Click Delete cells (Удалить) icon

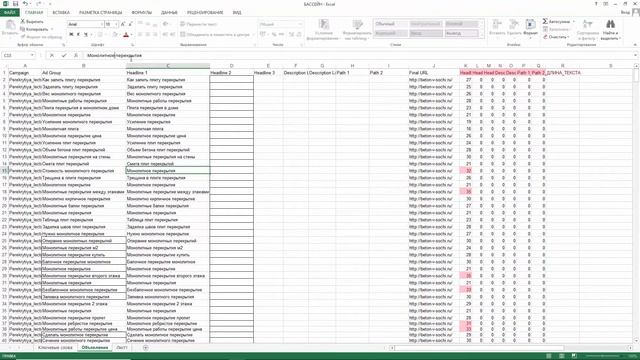coord(514,28)
